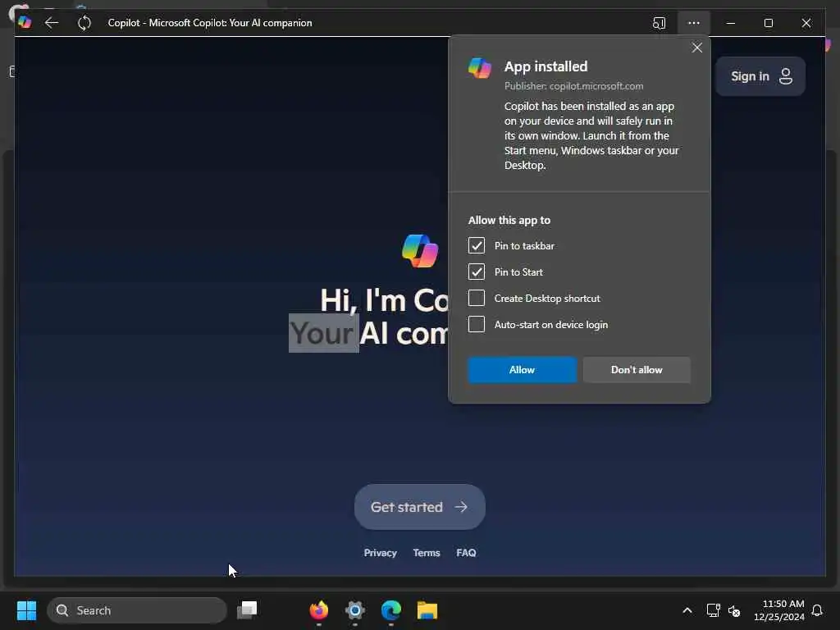Click the publisher text copilot.microsoft.com
Image resolution: width=840 pixels, height=630 pixels.
(x=596, y=85)
